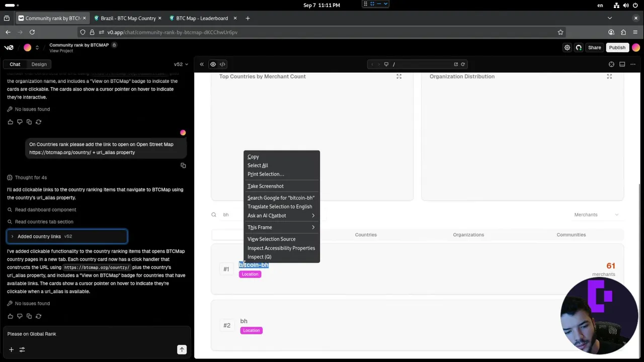Expand Organization Distribution chart
Screen dimensions: 644x362
point(609,76)
